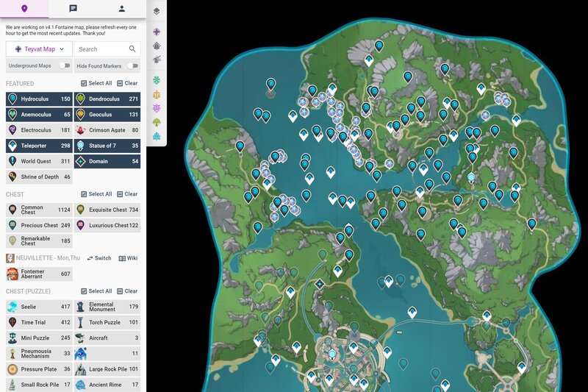Screen dimensions: 588x392
Task: Toggle the Hide Found Markers switch
Action: coord(132,66)
